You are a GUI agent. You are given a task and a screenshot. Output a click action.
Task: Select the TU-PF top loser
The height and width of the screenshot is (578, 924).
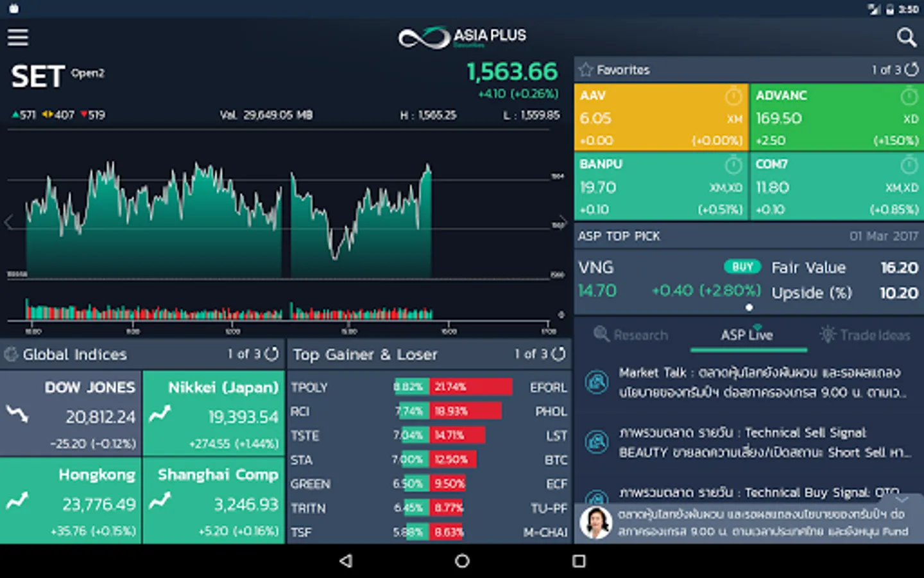point(549,508)
